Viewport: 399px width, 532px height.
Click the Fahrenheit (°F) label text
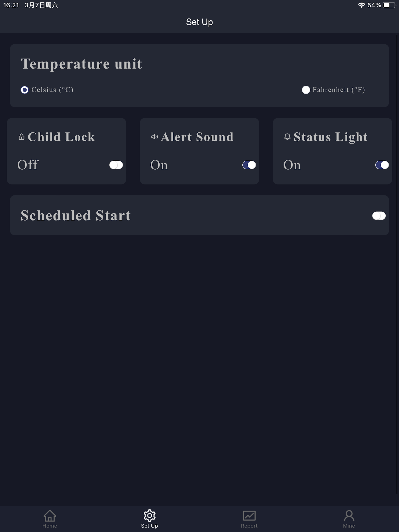tap(339, 90)
